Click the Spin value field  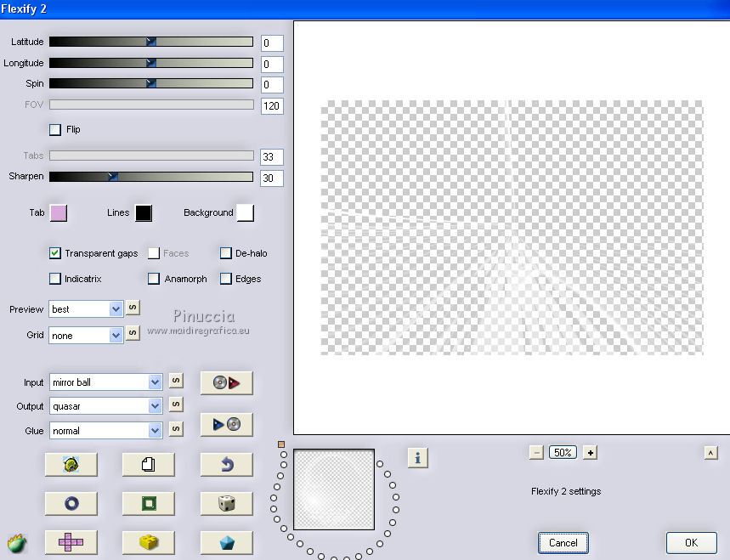272,84
